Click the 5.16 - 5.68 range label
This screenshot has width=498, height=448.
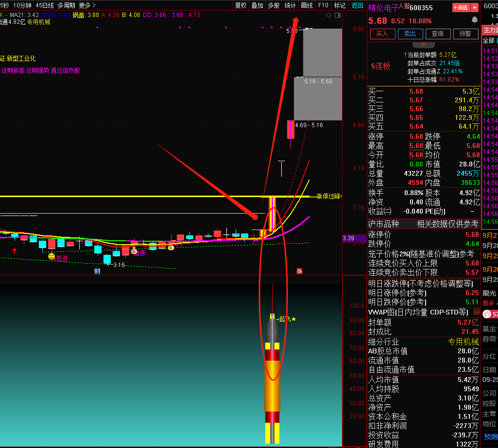tap(318, 82)
